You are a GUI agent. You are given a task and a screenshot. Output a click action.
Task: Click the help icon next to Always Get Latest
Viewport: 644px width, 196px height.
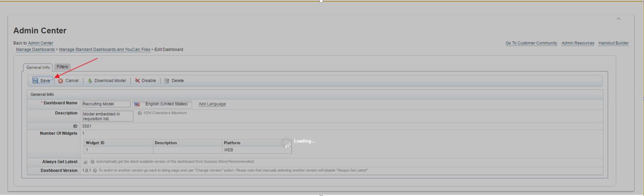[93, 161]
